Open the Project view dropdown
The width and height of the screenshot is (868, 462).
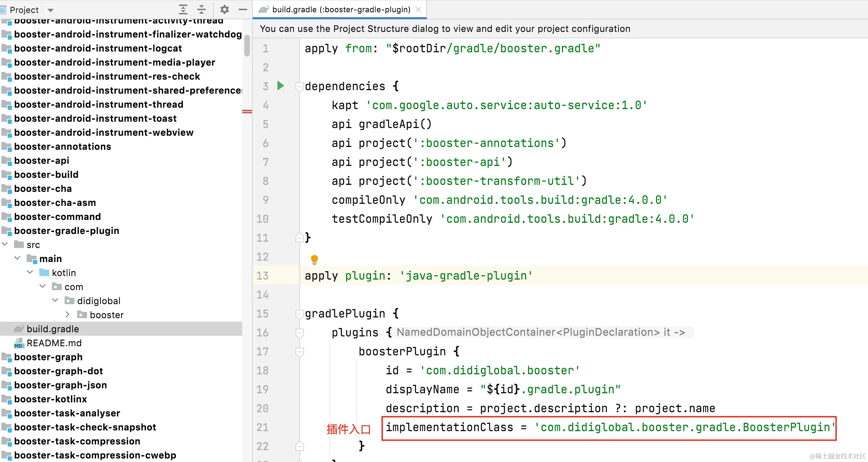coord(50,10)
